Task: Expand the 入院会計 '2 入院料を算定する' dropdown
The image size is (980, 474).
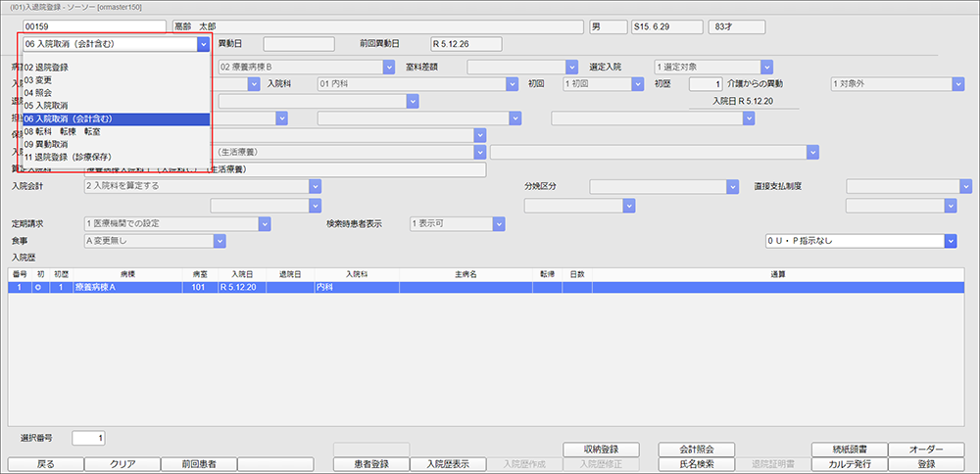Action: (x=315, y=186)
